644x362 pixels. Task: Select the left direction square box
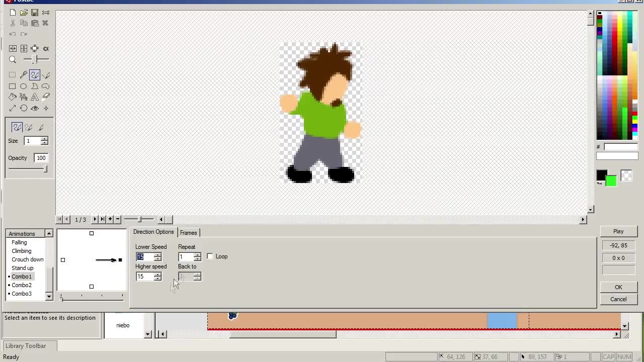63,260
